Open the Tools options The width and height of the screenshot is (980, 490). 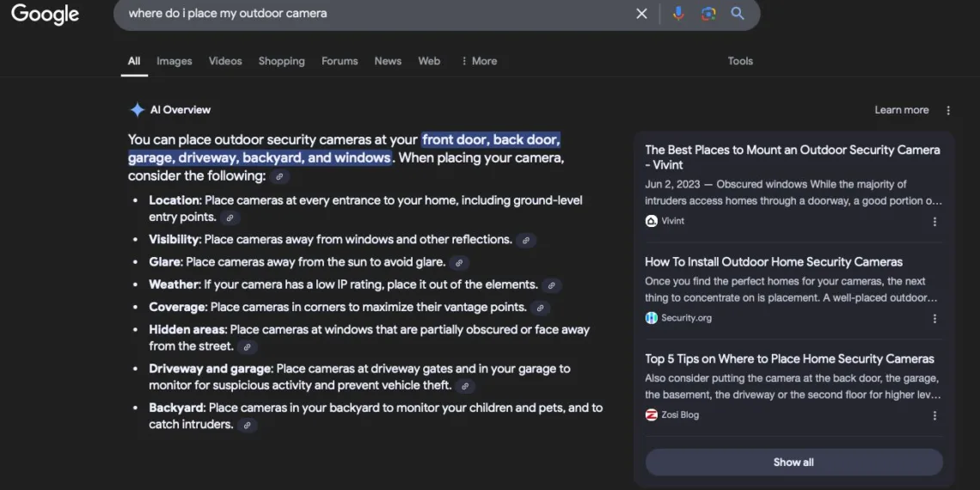coord(740,61)
